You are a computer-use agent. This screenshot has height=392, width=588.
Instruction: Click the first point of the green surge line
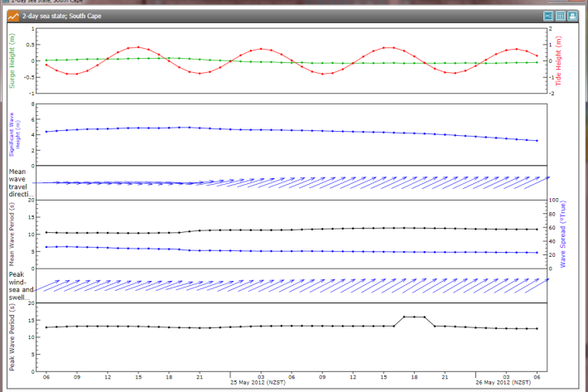click(x=46, y=60)
